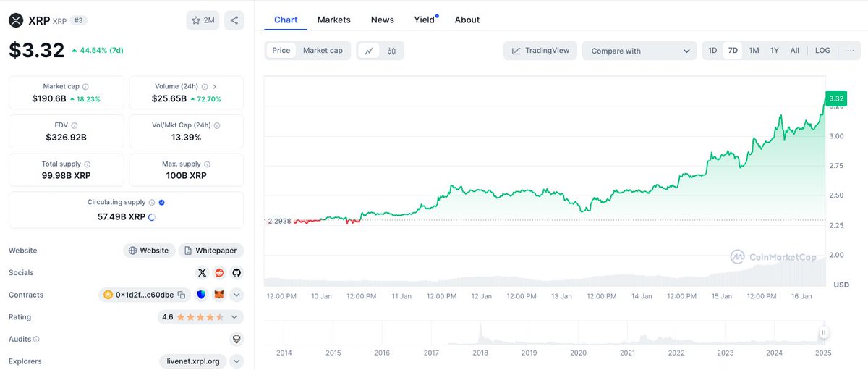Click FDV info icon

click(x=75, y=125)
